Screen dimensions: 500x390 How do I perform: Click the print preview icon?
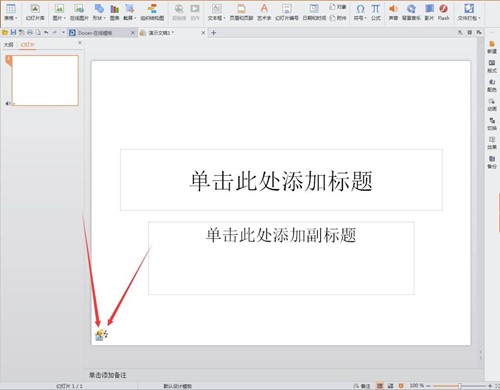(38, 32)
